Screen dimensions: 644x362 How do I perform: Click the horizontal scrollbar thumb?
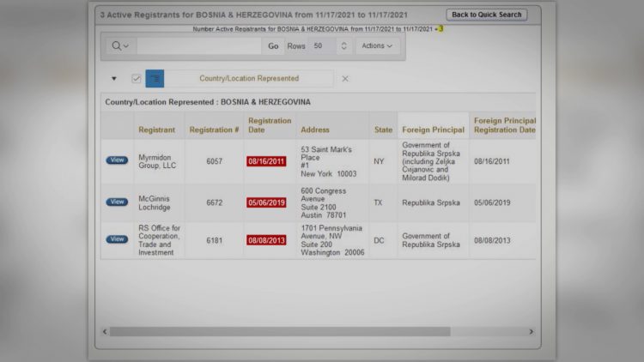click(x=279, y=331)
